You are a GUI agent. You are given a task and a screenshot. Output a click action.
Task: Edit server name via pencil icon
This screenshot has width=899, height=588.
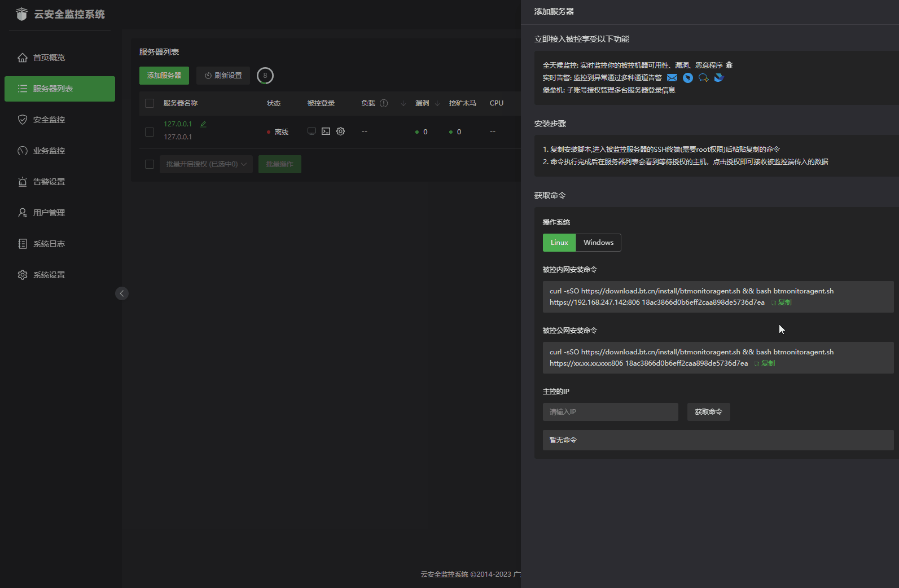pos(203,124)
